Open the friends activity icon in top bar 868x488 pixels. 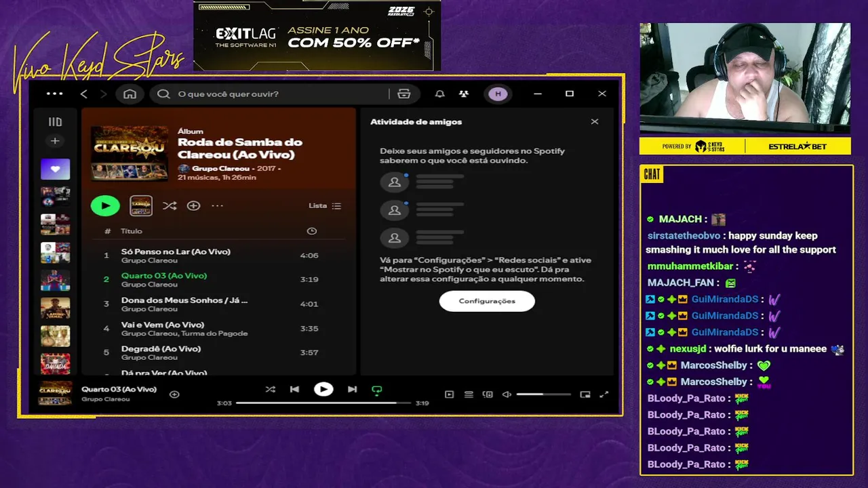(x=464, y=94)
